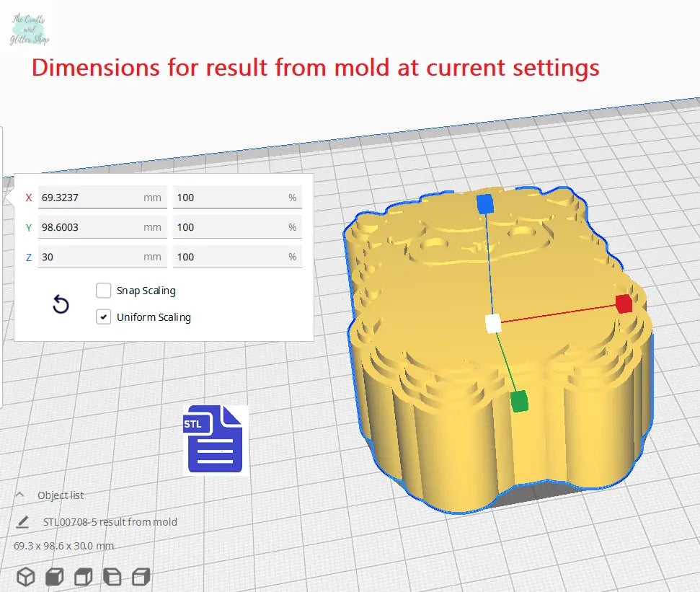
Task: Select the right side view cube icon
Action: coord(141,577)
